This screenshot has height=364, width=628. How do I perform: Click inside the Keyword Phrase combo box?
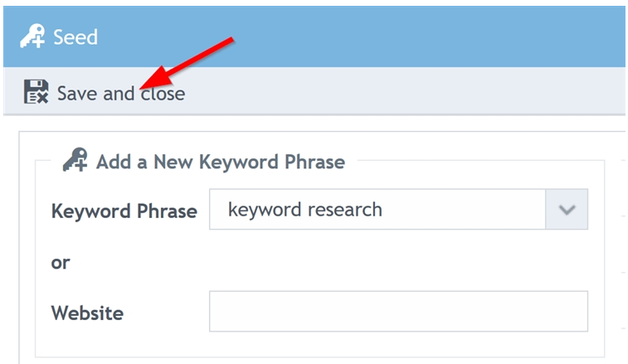pyautogui.click(x=377, y=210)
